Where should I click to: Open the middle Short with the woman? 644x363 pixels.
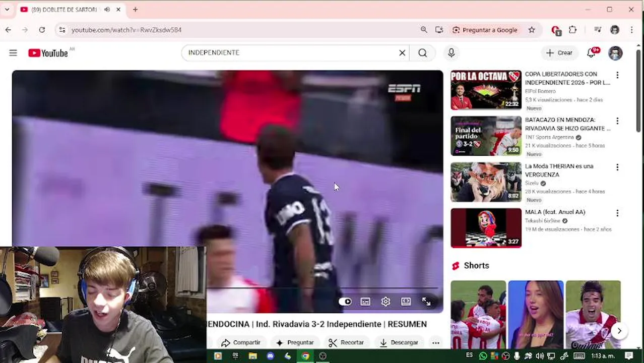(536, 315)
